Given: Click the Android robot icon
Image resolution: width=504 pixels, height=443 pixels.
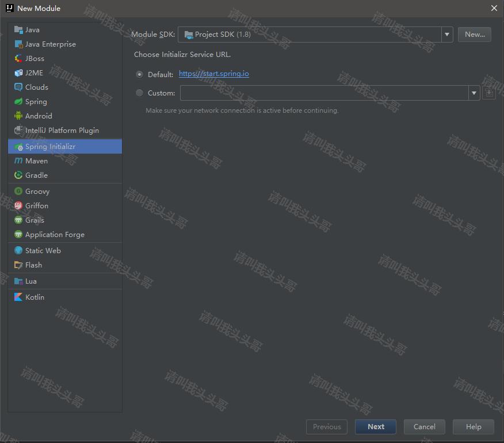Looking at the screenshot, I should pos(18,116).
